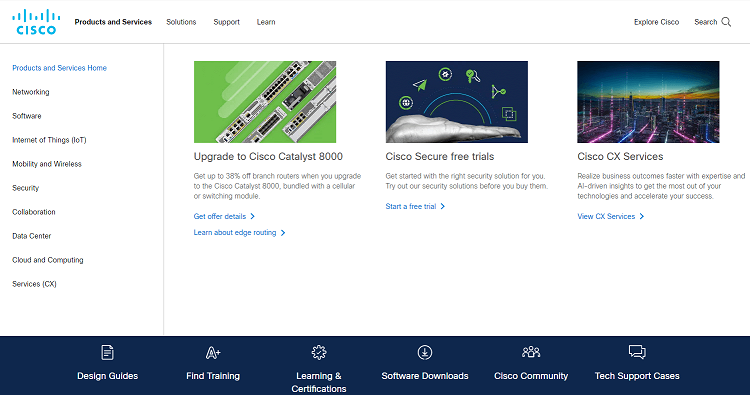The width and height of the screenshot is (750, 395).
Task: Click the Cisco logo
Action: (36, 22)
